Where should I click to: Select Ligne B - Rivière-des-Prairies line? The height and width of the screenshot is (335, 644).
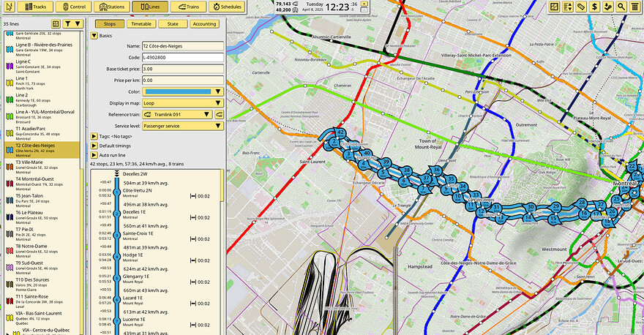coord(42,49)
